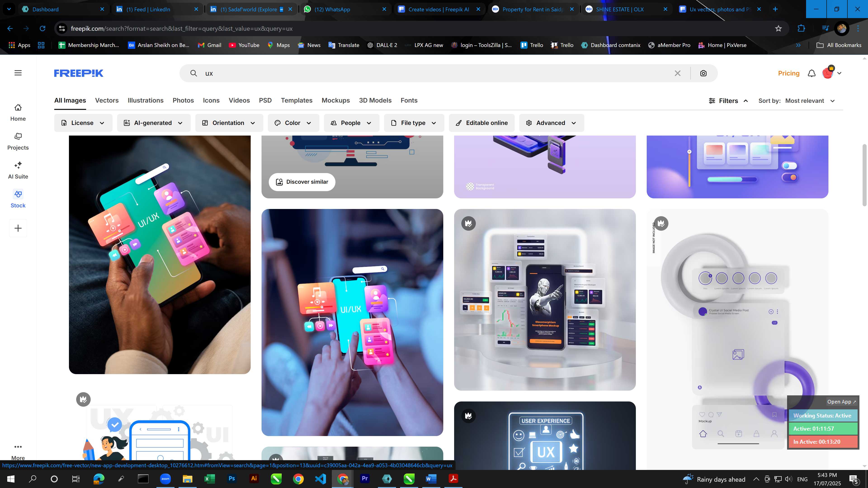Open All Bookmarks folder
This screenshot has width=868, height=488.
tap(839, 45)
